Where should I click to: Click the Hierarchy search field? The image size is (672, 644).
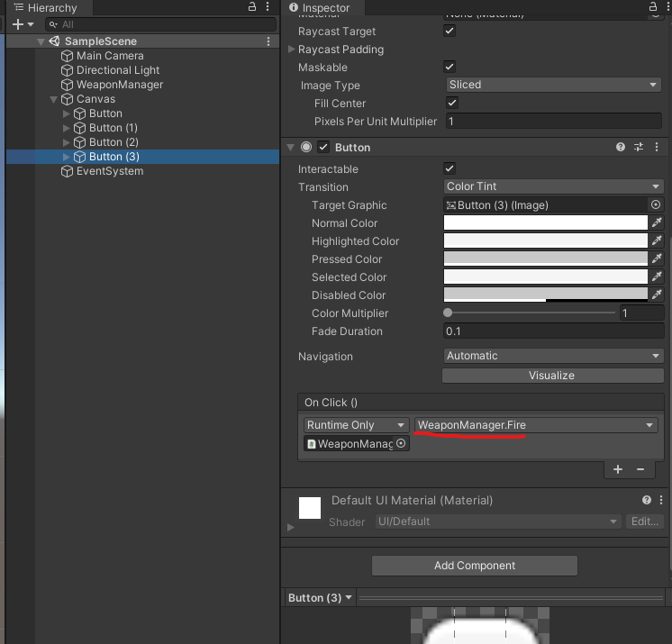pyautogui.click(x=160, y=24)
